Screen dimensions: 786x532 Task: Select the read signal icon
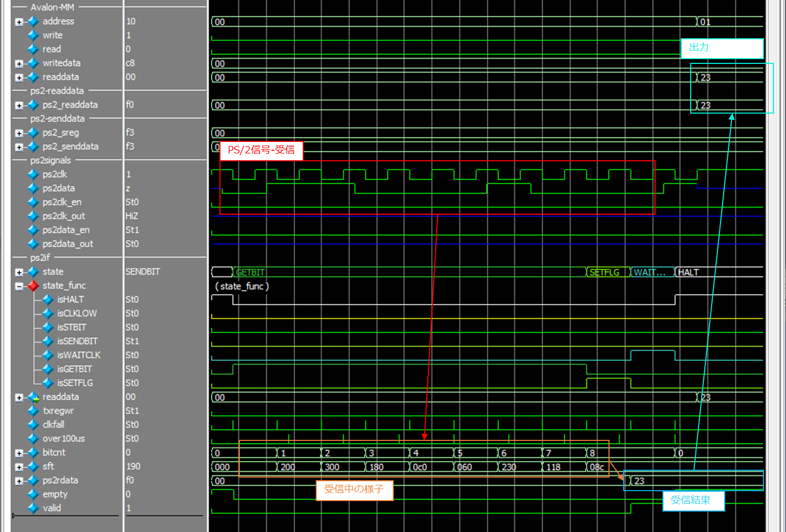point(33,49)
